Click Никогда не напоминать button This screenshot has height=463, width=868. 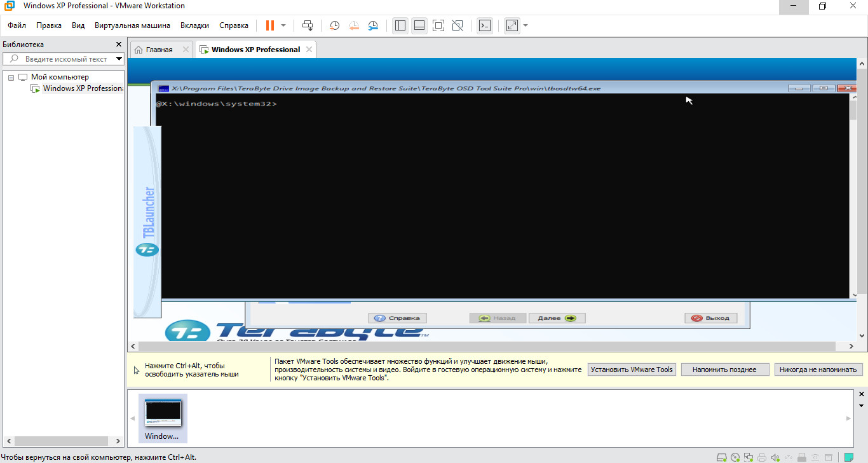click(818, 370)
